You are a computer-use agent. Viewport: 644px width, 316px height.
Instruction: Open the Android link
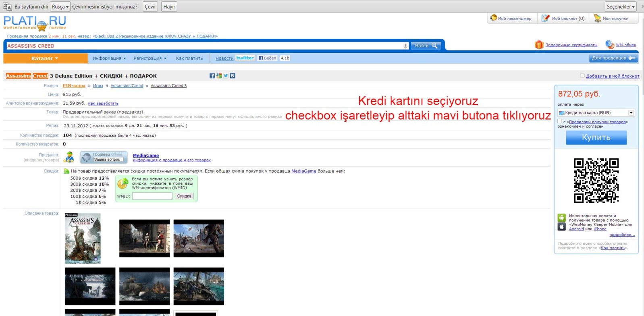tap(576, 229)
